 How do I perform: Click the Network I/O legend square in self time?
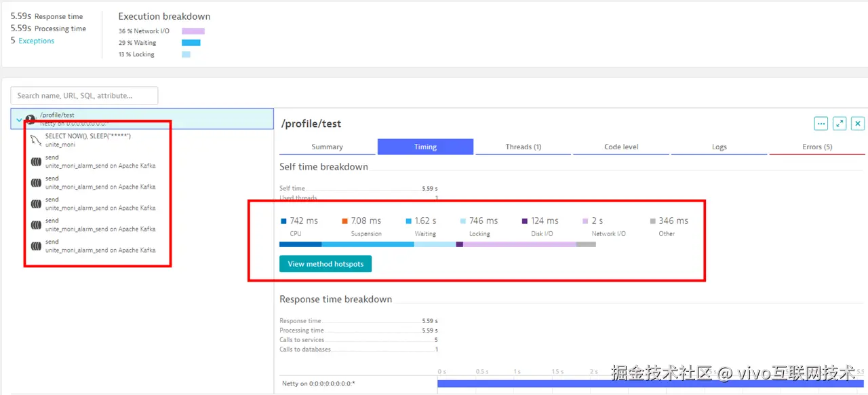click(x=585, y=221)
